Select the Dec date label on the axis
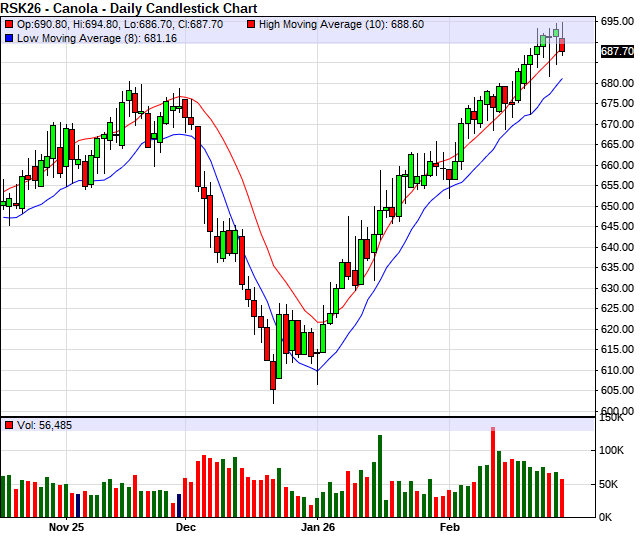Image resolution: width=640 pixels, height=536 pixels. pyautogui.click(x=185, y=525)
